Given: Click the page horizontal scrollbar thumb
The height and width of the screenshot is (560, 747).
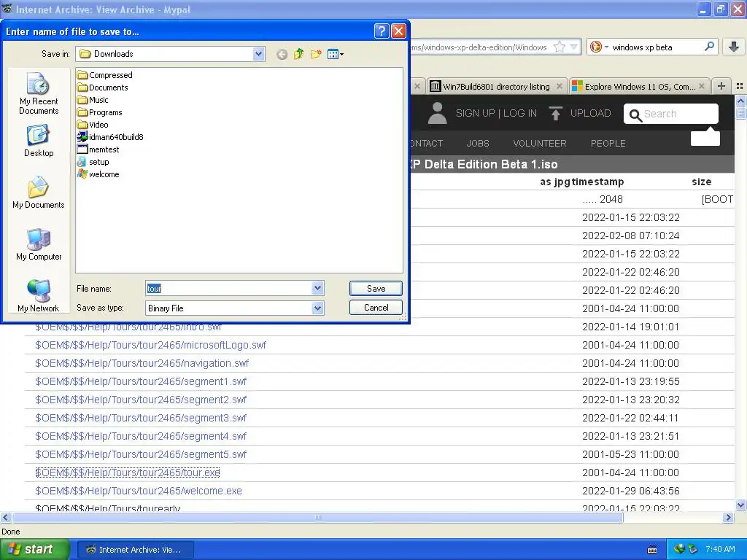Looking at the screenshot, I should point(318,517).
